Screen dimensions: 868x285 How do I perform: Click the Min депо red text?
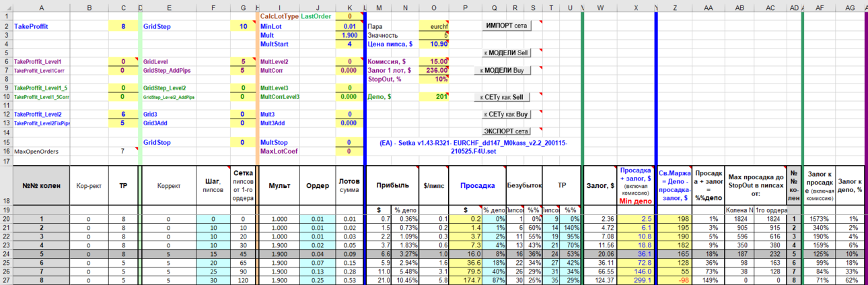tap(636, 201)
